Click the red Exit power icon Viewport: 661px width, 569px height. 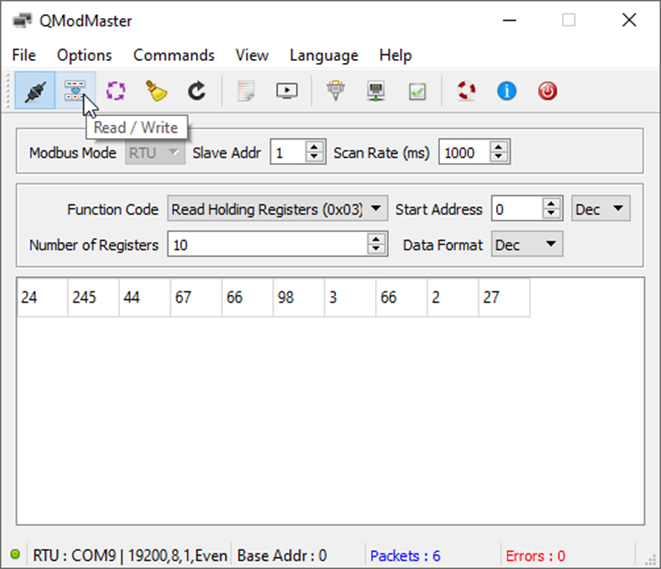[548, 91]
